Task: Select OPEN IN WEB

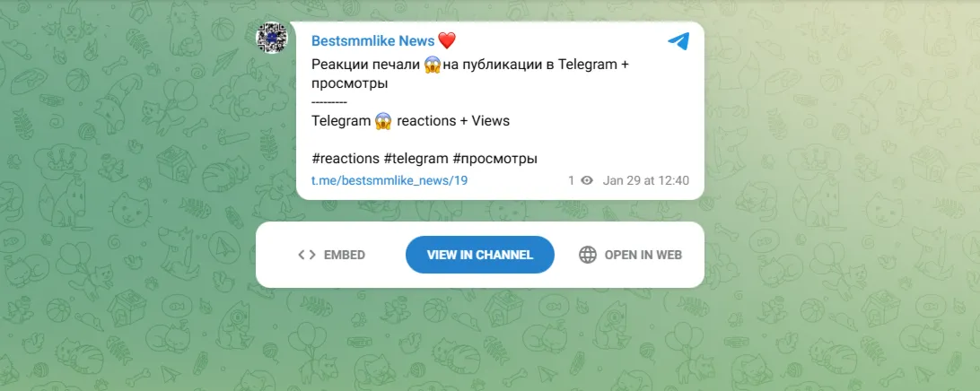Action: (630, 255)
